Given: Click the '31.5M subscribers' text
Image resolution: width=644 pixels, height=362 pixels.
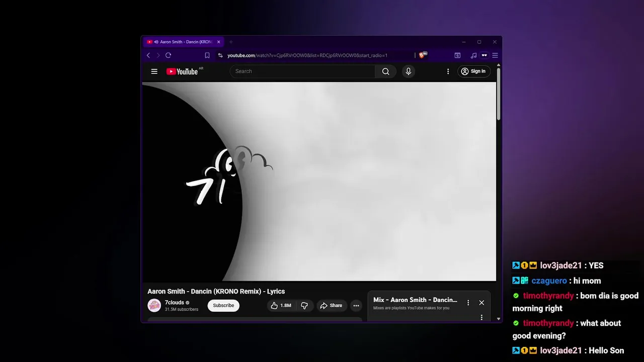Looking at the screenshot, I should click(x=182, y=310).
